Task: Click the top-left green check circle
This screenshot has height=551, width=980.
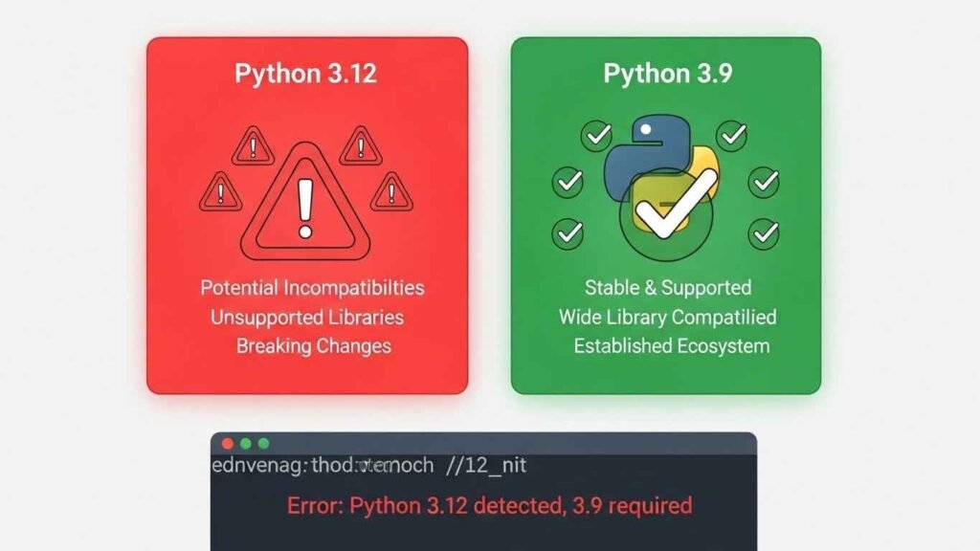Action: tap(597, 136)
